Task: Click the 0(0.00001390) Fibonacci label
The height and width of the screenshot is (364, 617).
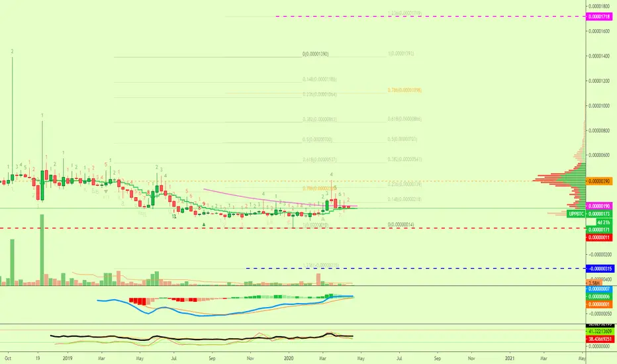Action: (316, 54)
